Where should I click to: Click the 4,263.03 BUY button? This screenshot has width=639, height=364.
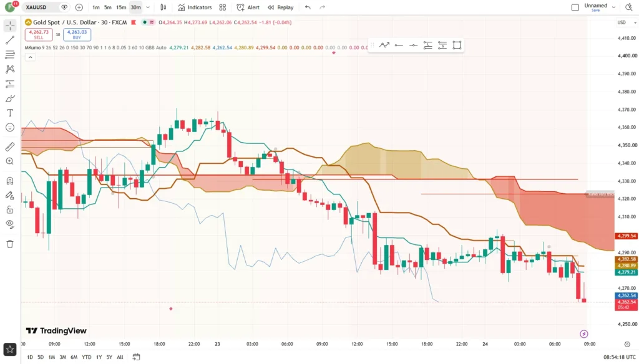click(77, 35)
